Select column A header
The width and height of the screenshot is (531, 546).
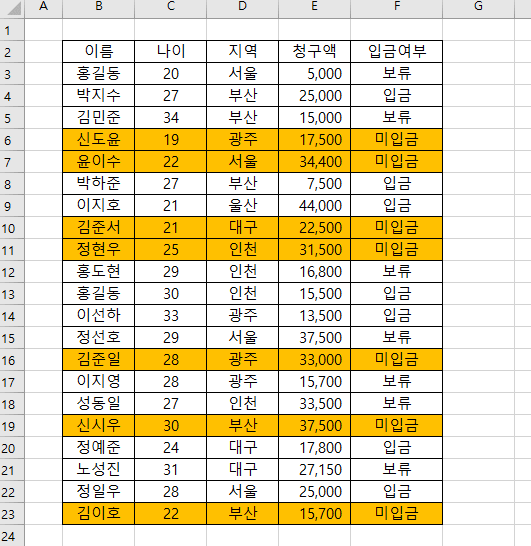(x=44, y=9)
